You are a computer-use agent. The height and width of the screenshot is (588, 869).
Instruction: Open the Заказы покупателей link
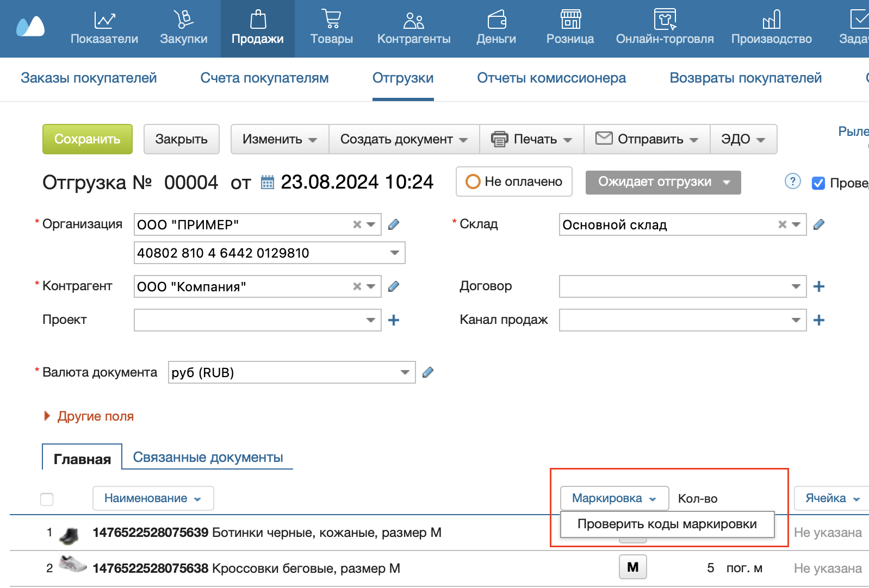pyautogui.click(x=89, y=78)
